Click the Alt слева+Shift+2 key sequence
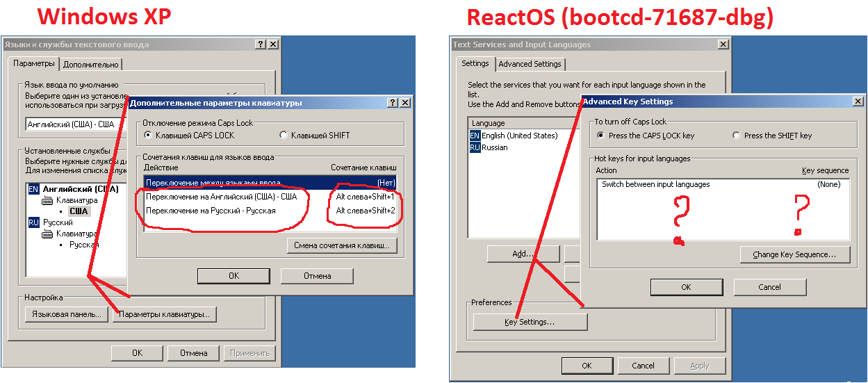Screen dimensions: 868x383 point(366,211)
